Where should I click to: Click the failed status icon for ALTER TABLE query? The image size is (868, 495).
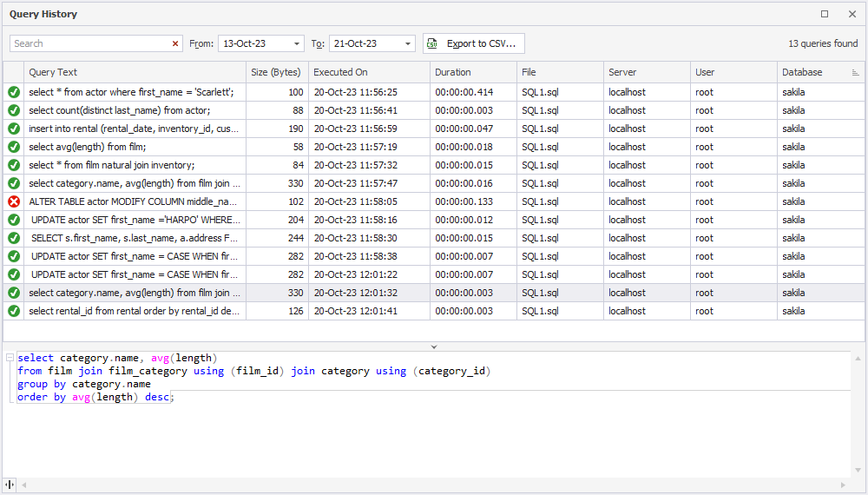coord(14,201)
